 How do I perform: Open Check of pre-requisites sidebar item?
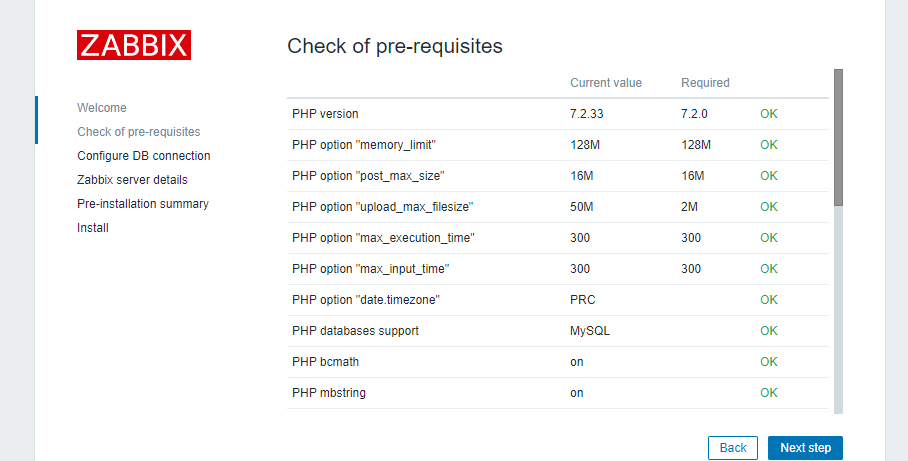(139, 131)
